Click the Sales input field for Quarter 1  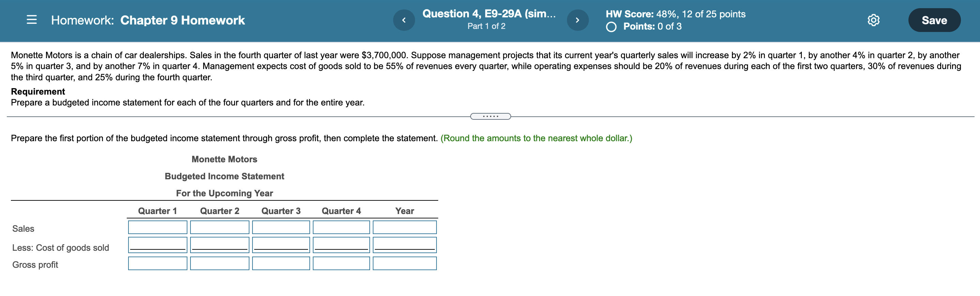[x=157, y=227]
